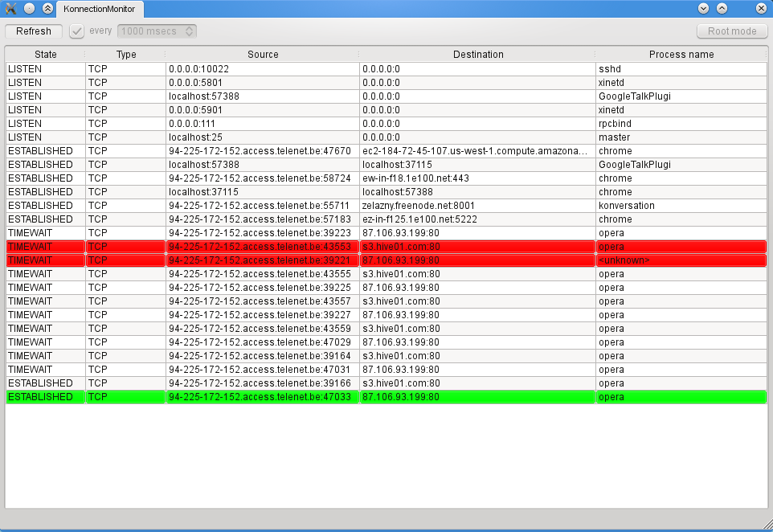
Task: Select source ending :39164
Action: pyautogui.click(x=263, y=356)
